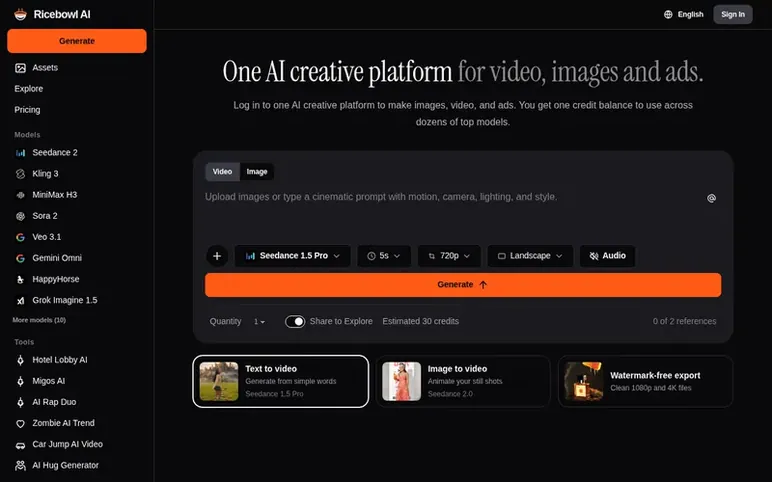Click the Hotel Lobby AI tool icon
Viewport: 772px width, 482px height.
(20, 360)
